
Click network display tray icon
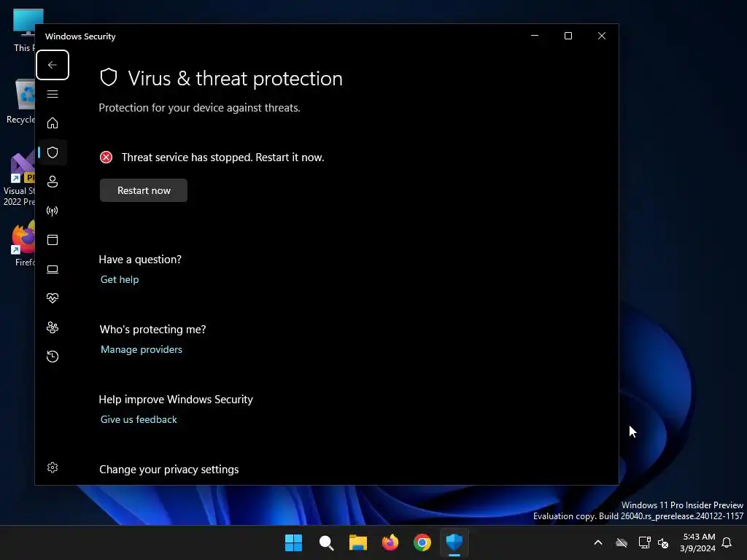644,542
